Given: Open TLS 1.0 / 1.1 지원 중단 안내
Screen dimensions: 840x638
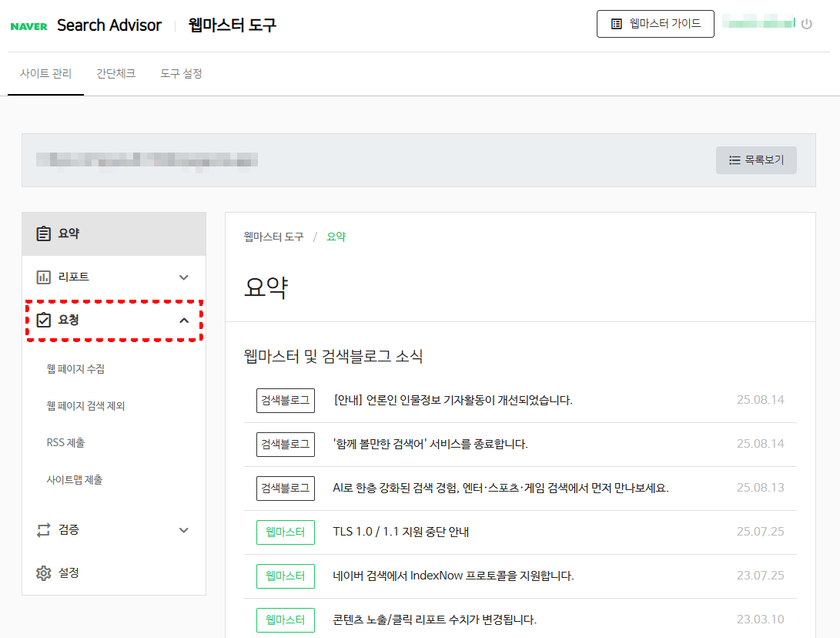Looking at the screenshot, I should [x=400, y=532].
